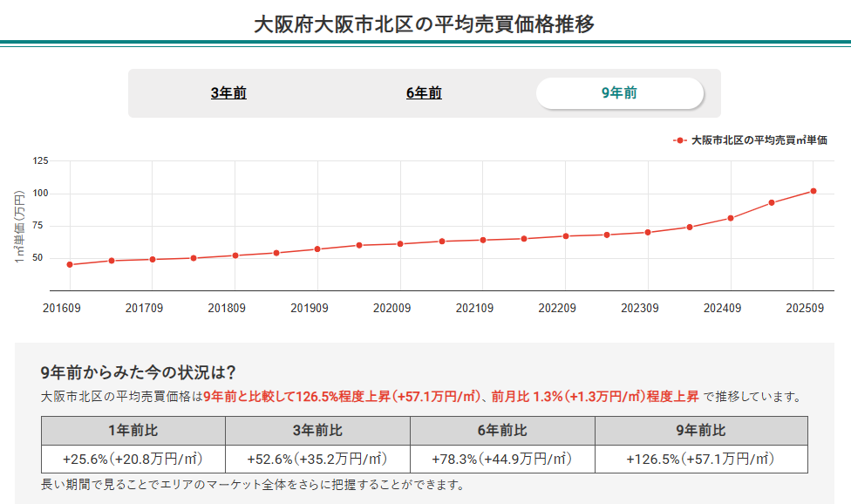Click the final 202509 data point

[813, 191]
